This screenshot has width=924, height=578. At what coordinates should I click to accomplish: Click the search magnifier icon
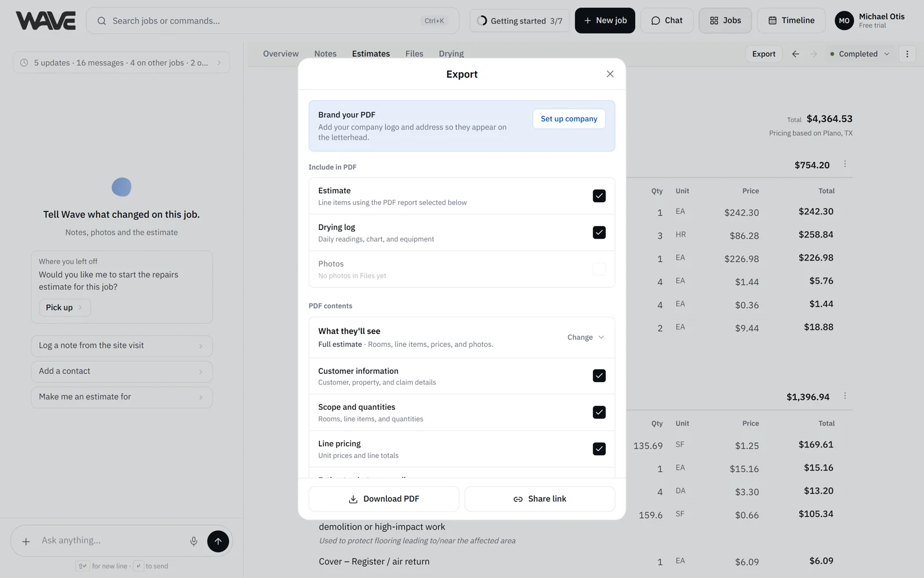coord(102,21)
